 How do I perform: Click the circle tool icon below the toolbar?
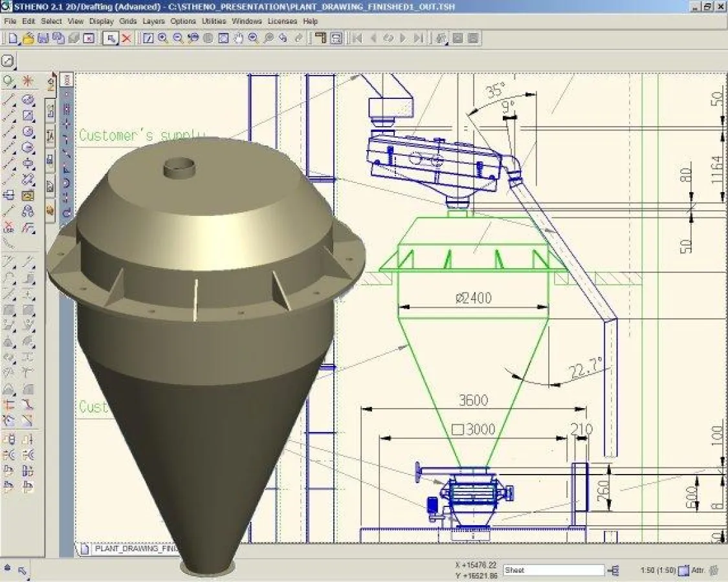click(x=8, y=61)
